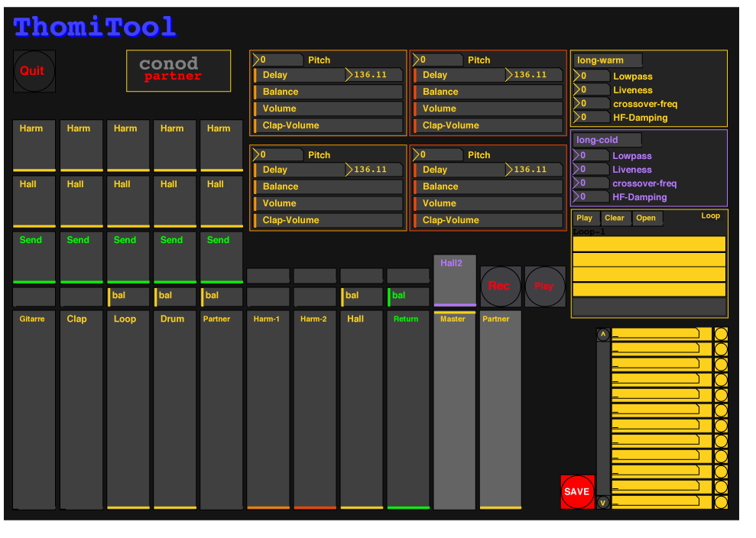Click the gray Master fader
This screenshot has height=538, width=756.
pos(455,410)
